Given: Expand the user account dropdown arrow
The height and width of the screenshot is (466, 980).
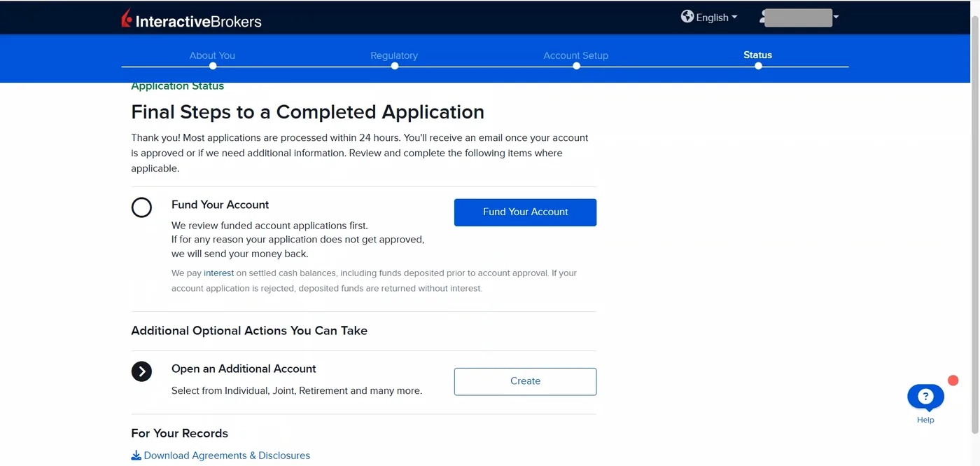Looking at the screenshot, I should [836, 17].
